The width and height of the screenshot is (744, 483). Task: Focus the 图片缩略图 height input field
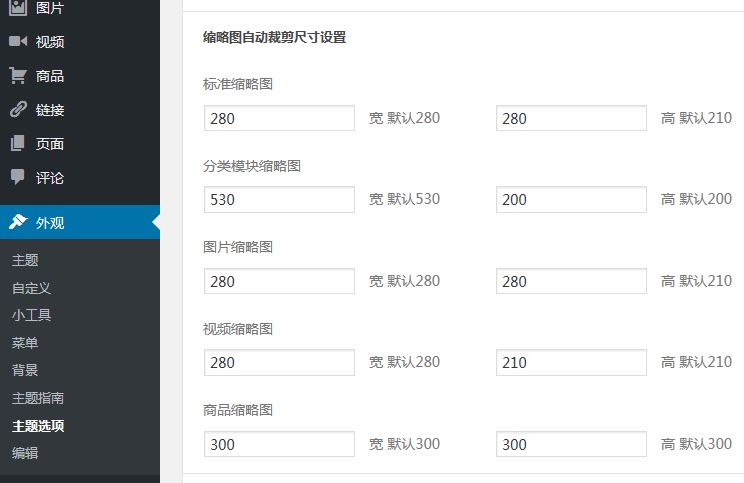click(x=571, y=281)
